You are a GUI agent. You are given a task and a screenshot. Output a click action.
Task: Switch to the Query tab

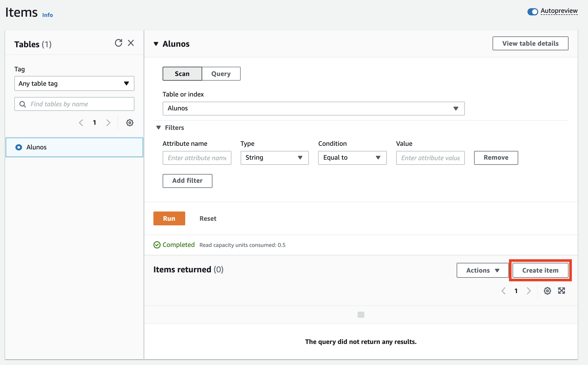[221, 74]
